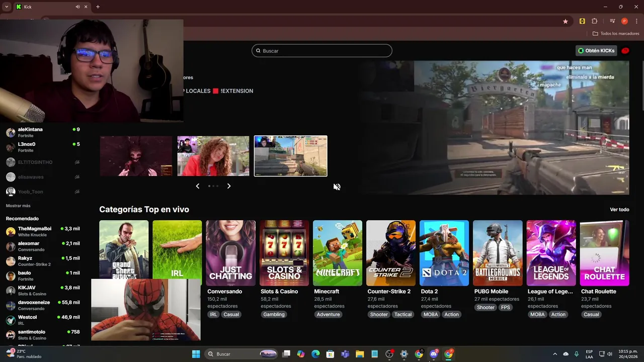This screenshot has width=644, height=362.
Task: Click the Adventure tag under Minecraft
Action: pos(329,315)
